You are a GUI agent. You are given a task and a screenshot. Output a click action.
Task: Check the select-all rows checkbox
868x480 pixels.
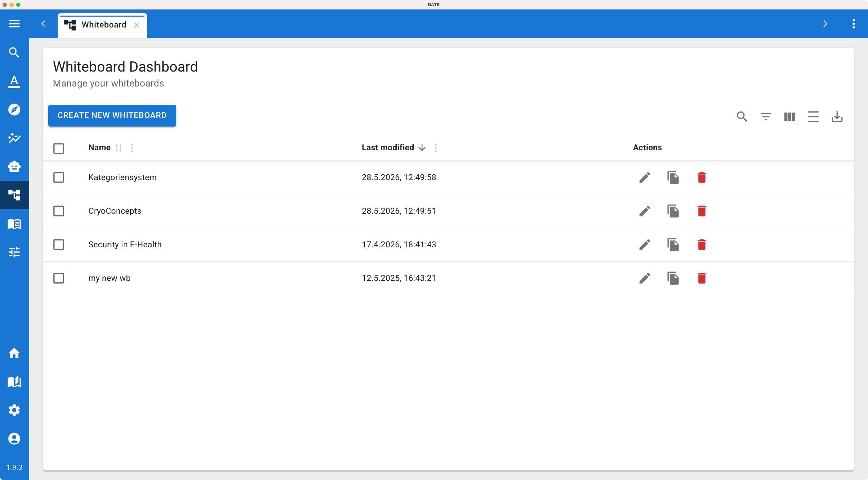[x=59, y=148]
